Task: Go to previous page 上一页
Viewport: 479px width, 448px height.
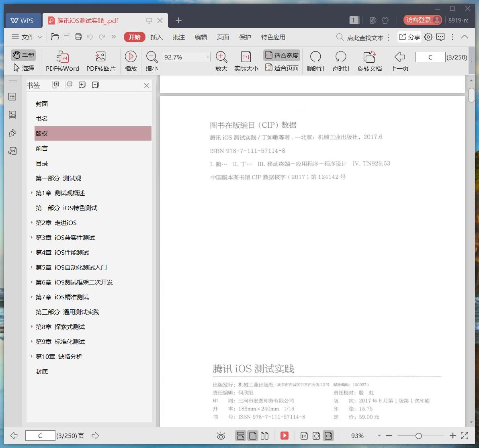Action: click(x=399, y=61)
